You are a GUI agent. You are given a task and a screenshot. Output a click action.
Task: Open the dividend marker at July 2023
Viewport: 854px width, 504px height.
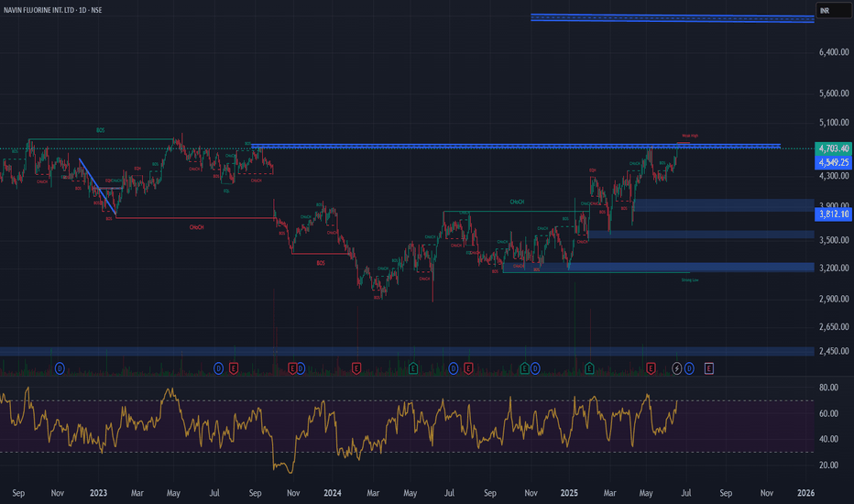(218, 369)
